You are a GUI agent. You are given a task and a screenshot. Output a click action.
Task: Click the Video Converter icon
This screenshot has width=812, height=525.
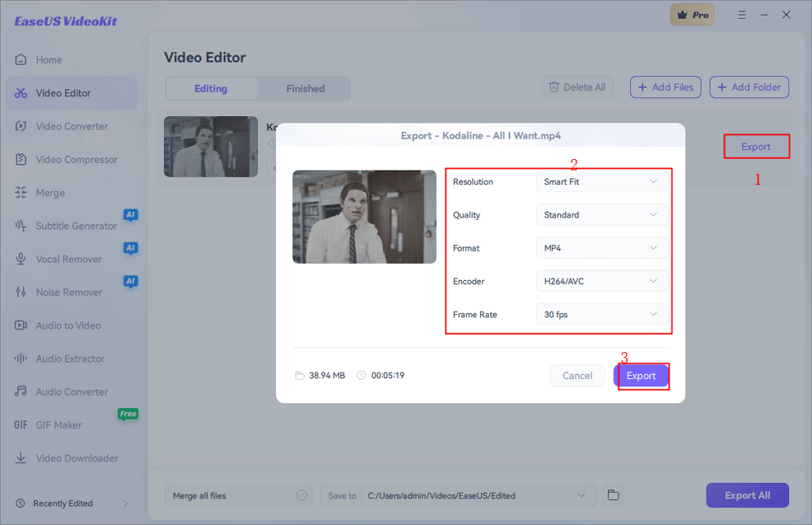point(21,126)
